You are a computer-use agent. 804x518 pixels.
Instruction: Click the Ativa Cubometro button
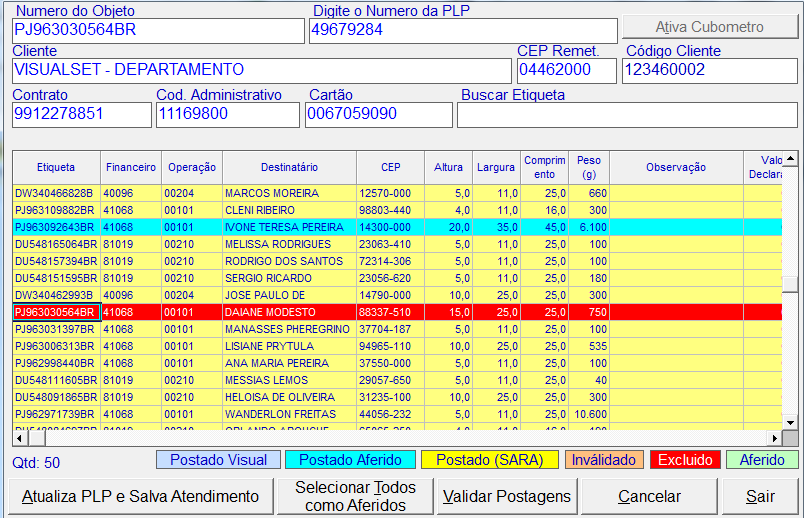pyautogui.click(x=709, y=27)
